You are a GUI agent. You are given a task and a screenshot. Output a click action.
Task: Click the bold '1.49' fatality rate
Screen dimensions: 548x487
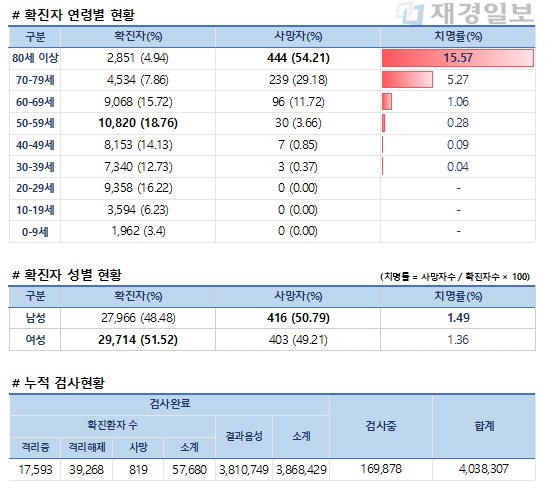[x=458, y=318]
